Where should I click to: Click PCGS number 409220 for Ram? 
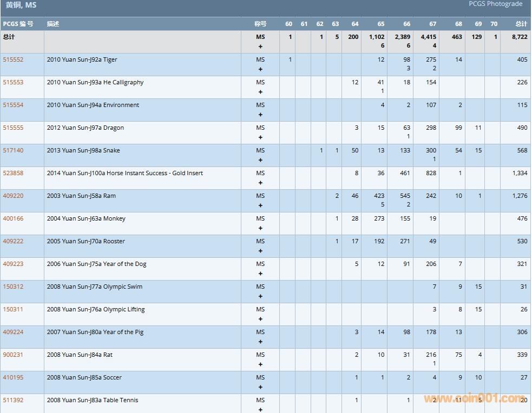pos(13,196)
